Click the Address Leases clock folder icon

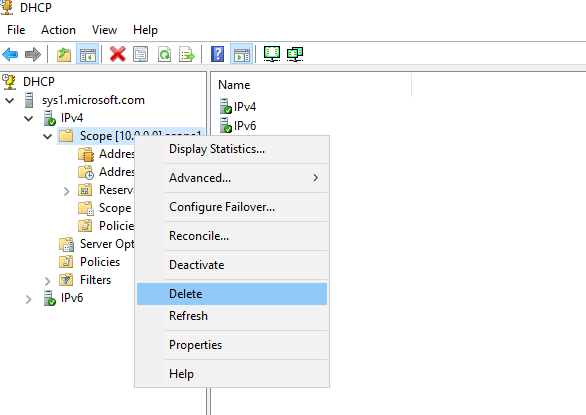[x=86, y=172]
